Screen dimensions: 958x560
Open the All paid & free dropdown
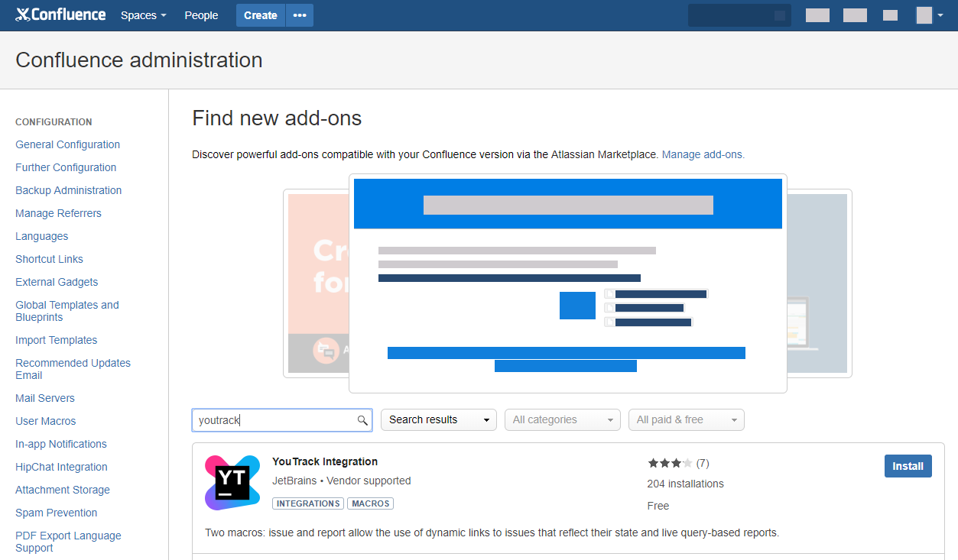click(x=686, y=419)
